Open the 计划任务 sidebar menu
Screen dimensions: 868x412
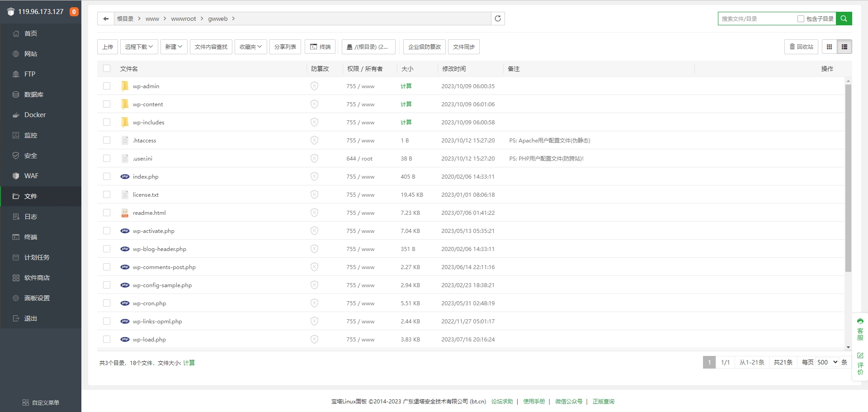point(41,257)
